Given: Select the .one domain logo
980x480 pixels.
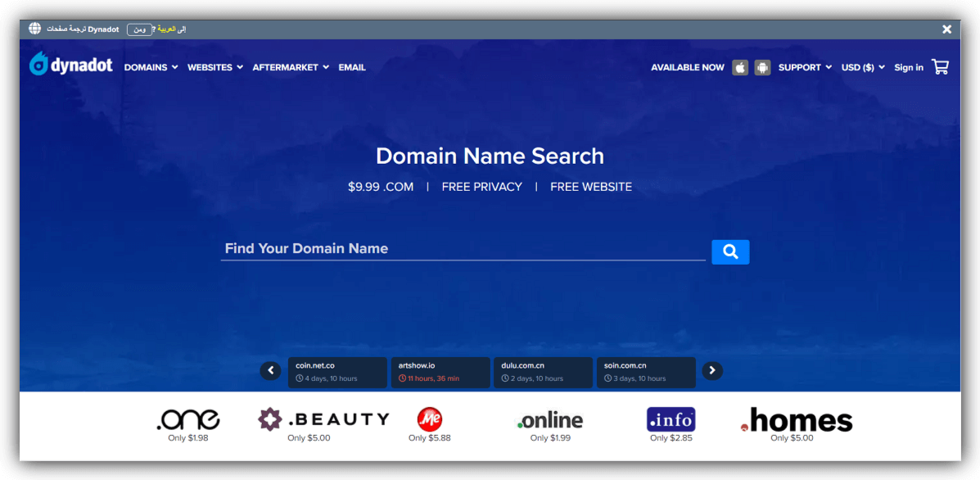Looking at the screenshot, I should coord(187,419).
